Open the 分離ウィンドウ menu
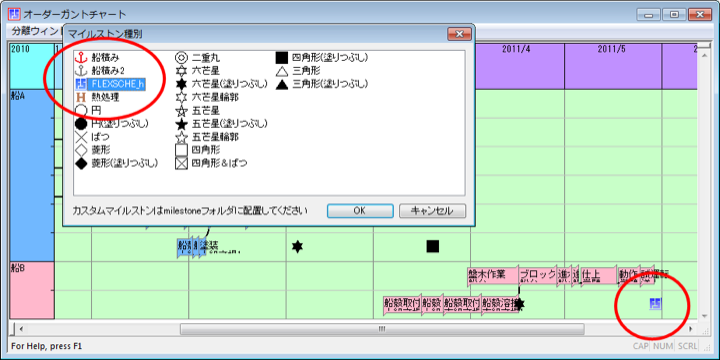The width and height of the screenshot is (720, 360). coord(36,31)
